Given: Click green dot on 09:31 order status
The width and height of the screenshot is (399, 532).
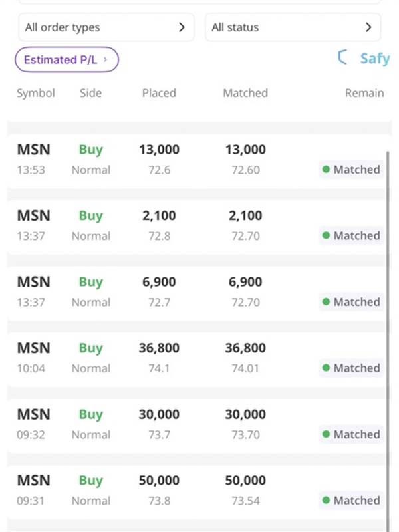Looking at the screenshot, I should click(x=326, y=501).
